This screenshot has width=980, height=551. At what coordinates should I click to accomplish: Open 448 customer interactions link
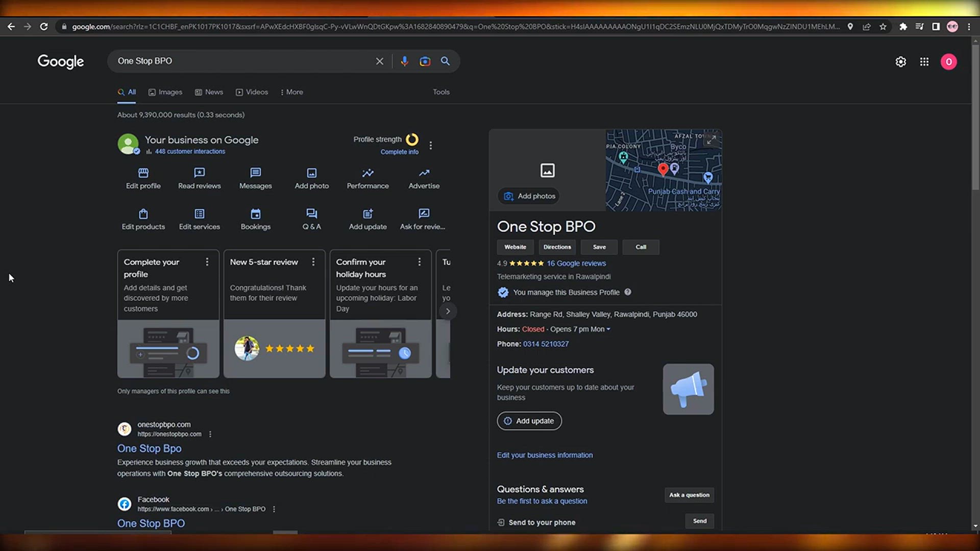click(190, 152)
